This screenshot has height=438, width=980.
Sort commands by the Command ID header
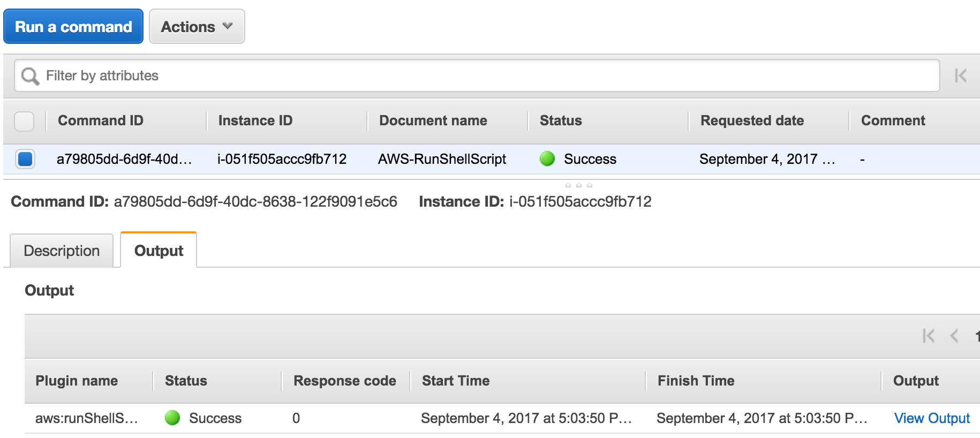tap(101, 121)
